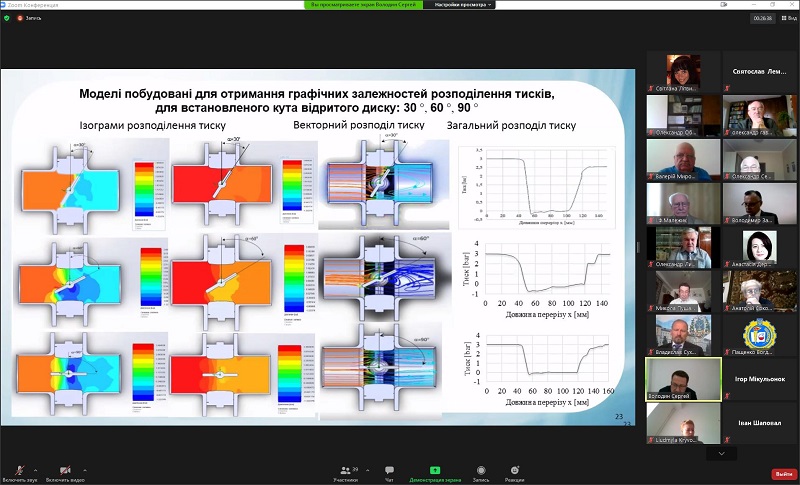Select Іван Шаповал participant tile
The image size is (800, 485).
pyautogui.click(x=760, y=423)
